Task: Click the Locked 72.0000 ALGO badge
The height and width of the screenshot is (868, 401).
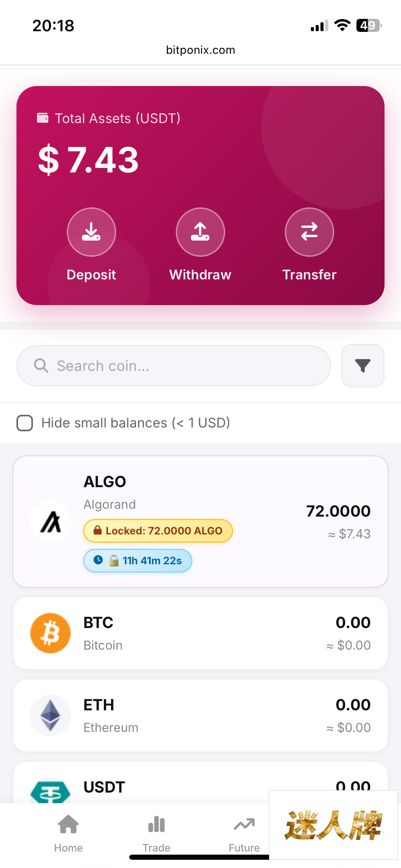Action: coord(158,531)
